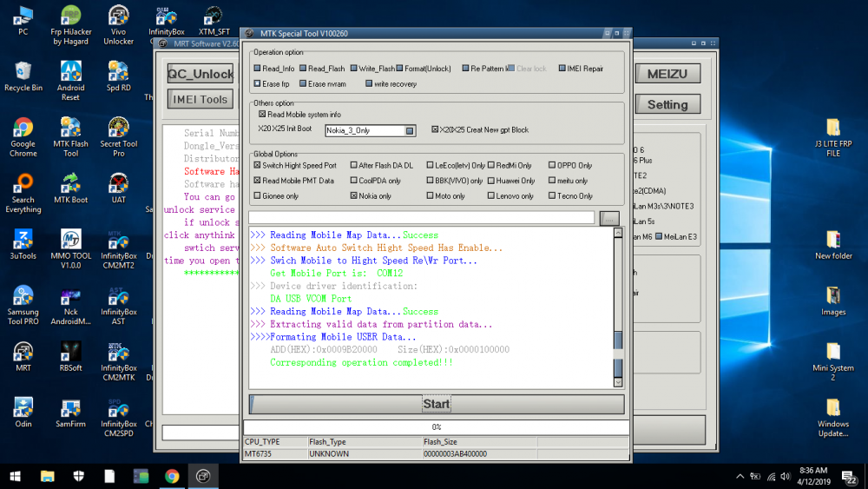This screenshot has width=868, height=489.
Task: Launch the MTK Boot shortcut
Action: (x=70, y=188)
